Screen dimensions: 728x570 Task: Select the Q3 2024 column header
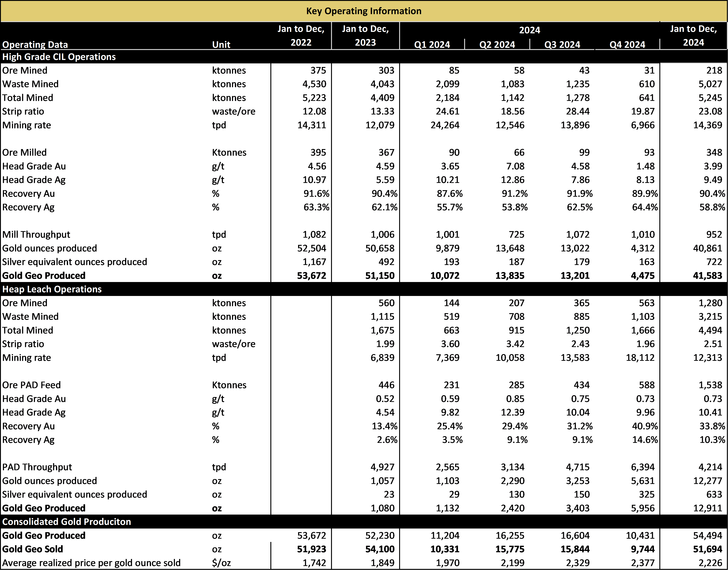(562, 44)
